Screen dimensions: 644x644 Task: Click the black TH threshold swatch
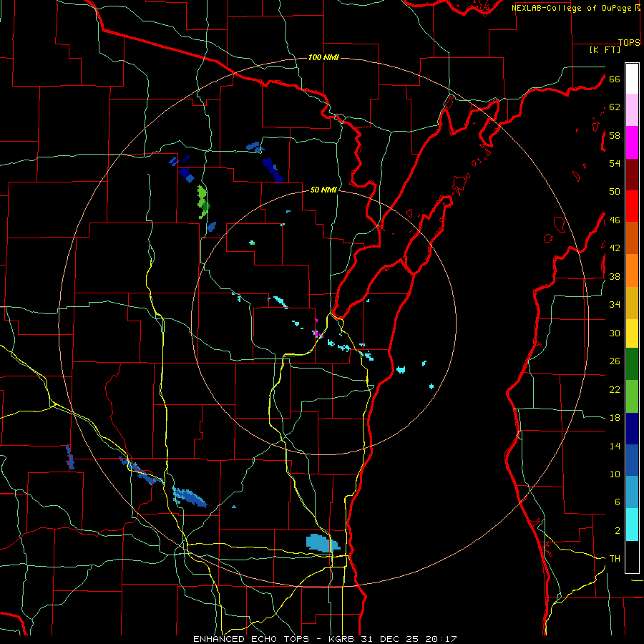[632, 557]
